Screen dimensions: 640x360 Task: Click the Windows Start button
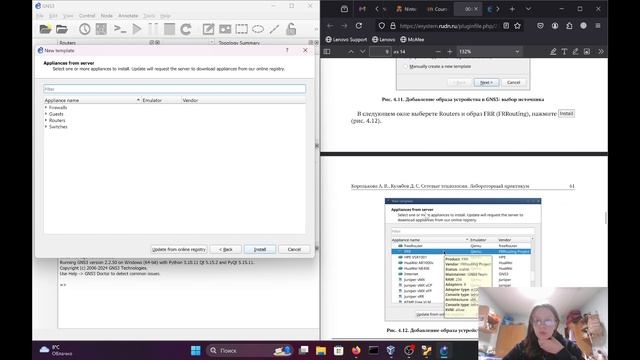pos(196,350)
